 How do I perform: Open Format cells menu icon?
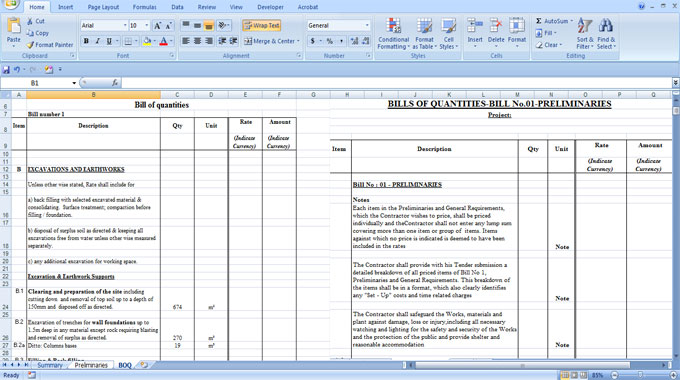[517, 25]
